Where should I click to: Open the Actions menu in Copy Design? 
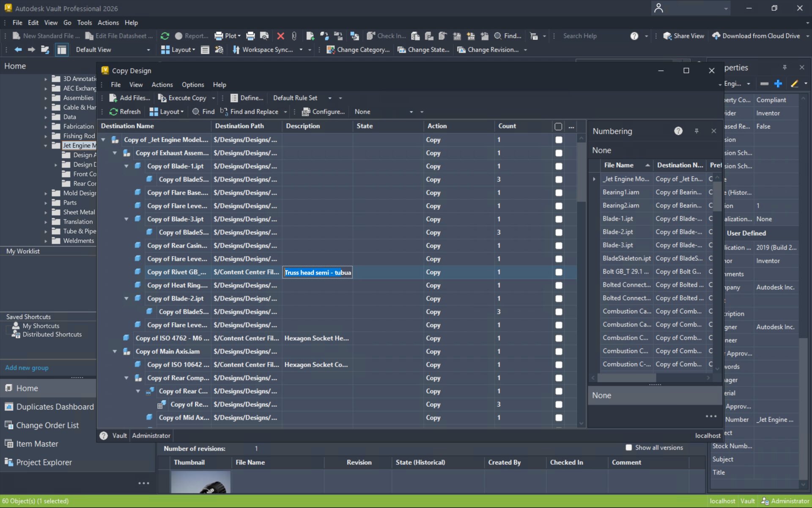(x=162, y=85)
